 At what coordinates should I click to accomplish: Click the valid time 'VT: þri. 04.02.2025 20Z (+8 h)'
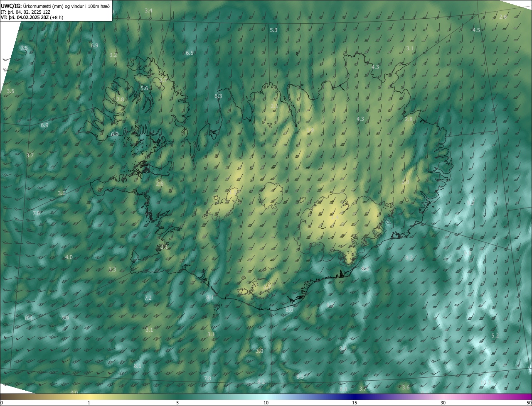click(32, 17)
